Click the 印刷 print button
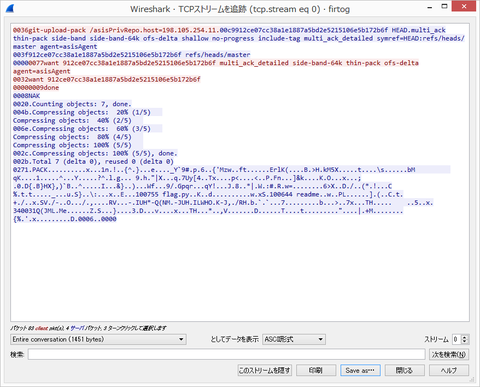Viewport: 480px width, 387px height. coord(316,370)
